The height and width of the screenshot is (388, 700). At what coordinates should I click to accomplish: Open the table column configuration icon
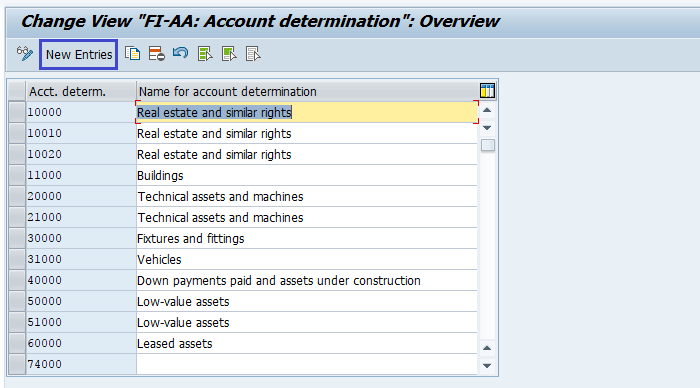pyautogui.click(x=487, y=91)
